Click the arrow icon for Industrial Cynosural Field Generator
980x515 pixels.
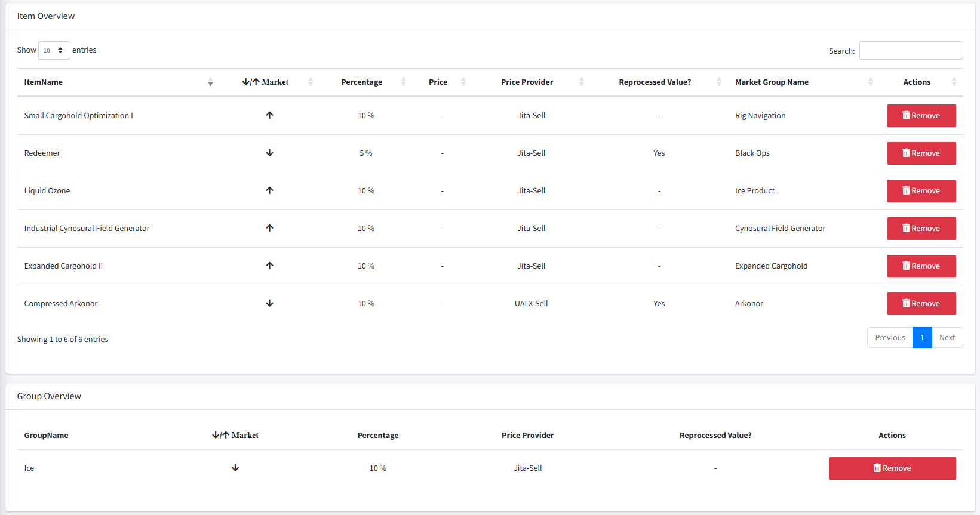pyautogui.click(x=269, y=228)
